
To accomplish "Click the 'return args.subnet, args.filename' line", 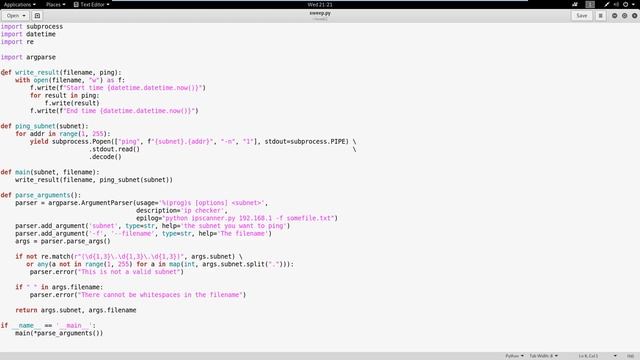I will coord(76,310).
